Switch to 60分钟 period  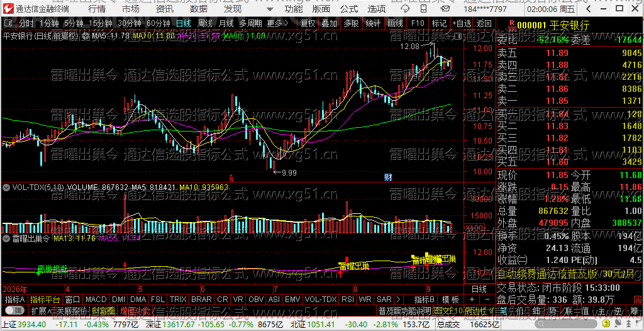tap(158, 23)
